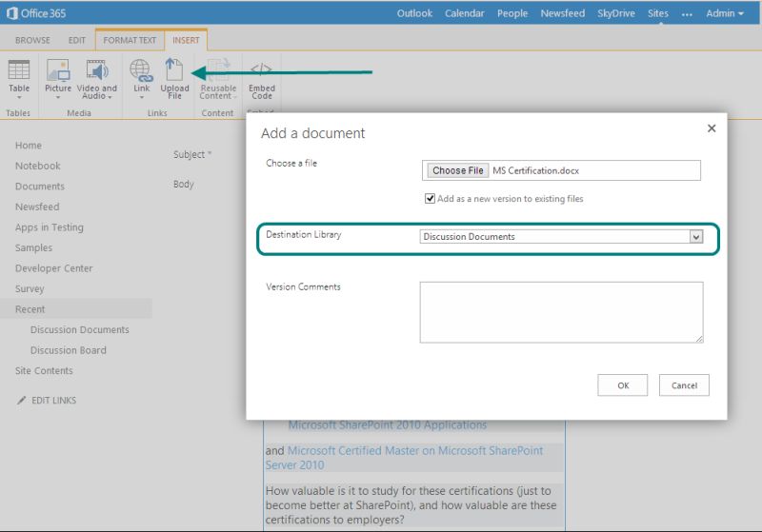Go to Sites in the header
The height and width of the screenshot is (532, 762).
click(658, 13)
